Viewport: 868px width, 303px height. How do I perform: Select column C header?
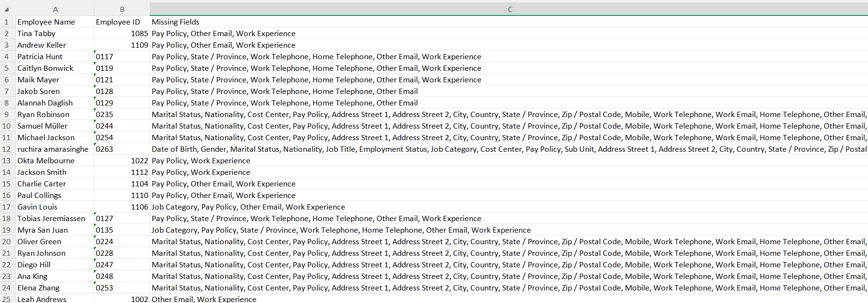[509, 9]
